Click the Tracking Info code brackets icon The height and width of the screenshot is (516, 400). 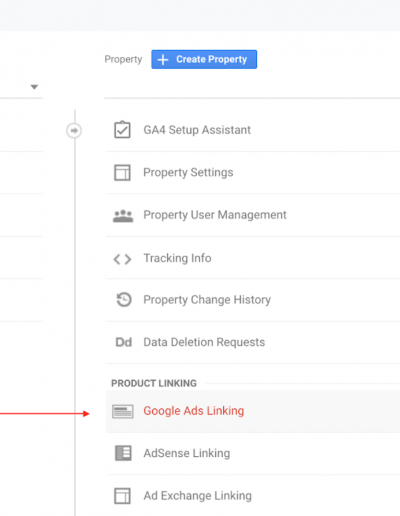[122, 259]
